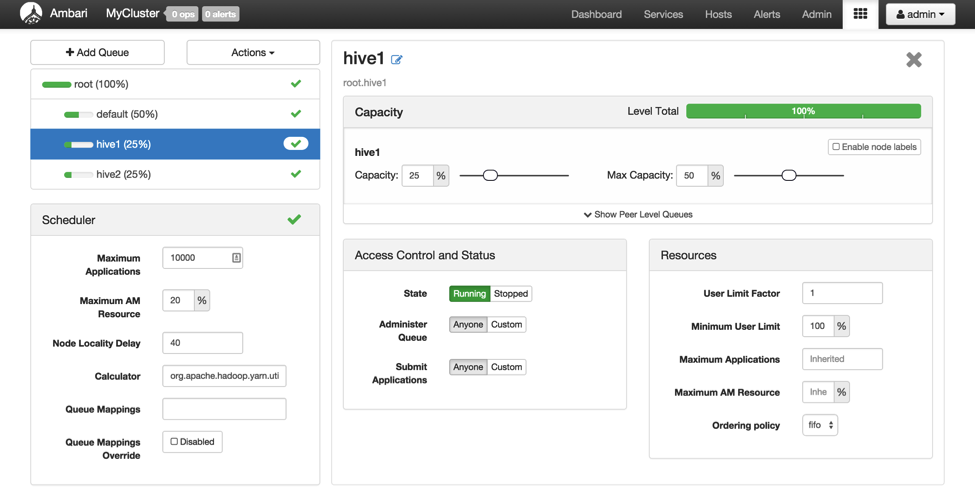Screen dimensions: 975x498
Task: Click the Add Queue button
Action: 97,52
